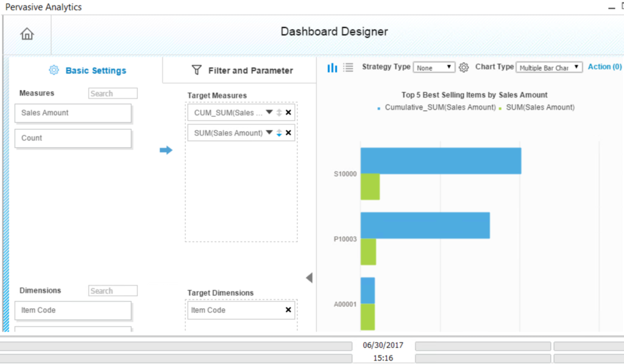Click the blue arrow to assign measures
Viewport: 624px width, 364px height.
coord(166,150)
